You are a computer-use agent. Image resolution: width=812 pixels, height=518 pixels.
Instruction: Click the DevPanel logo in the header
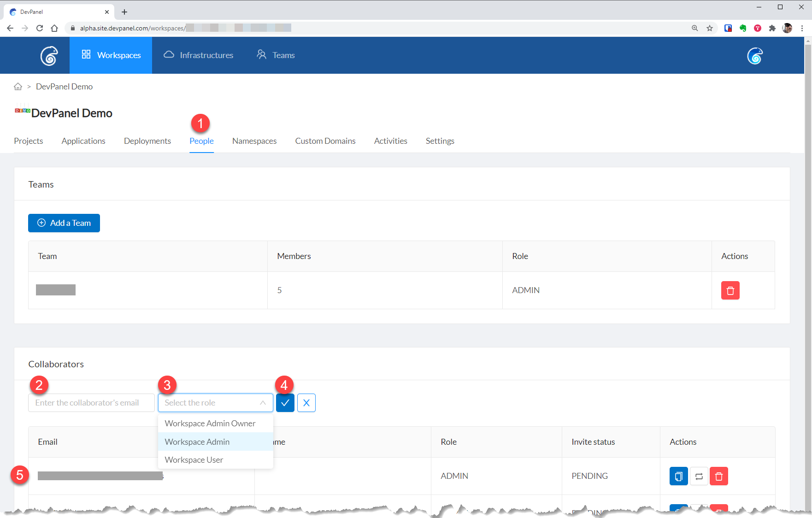pos(49,56)
